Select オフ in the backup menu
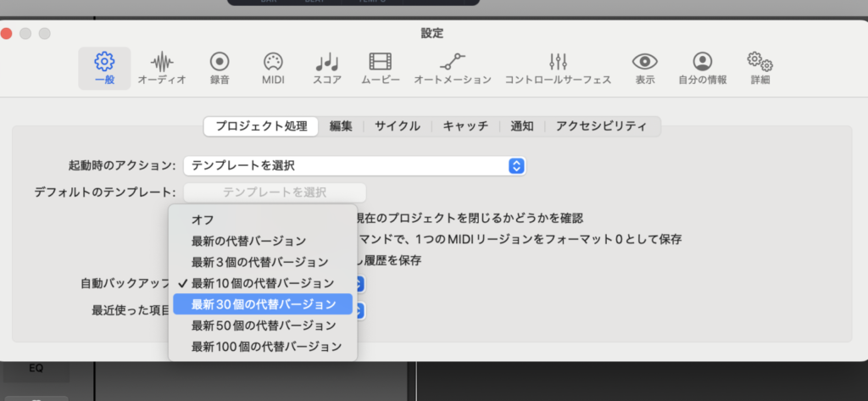This screenshot has height=401, width=868. (263, 220)
